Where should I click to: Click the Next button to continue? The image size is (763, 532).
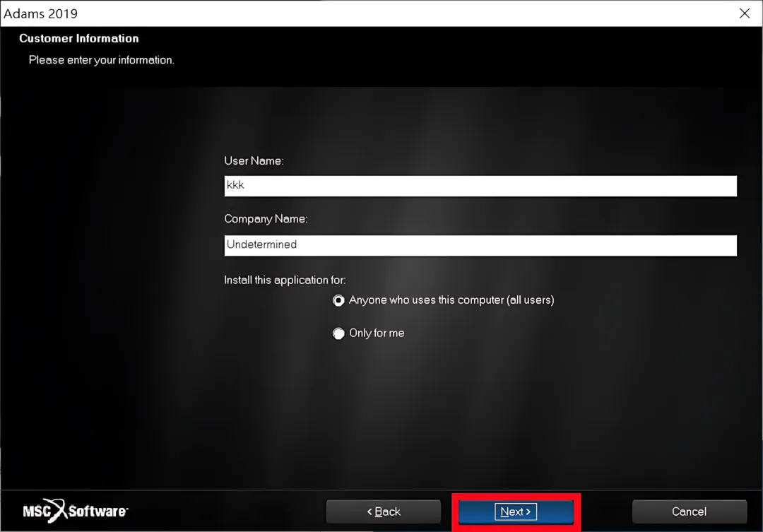click(x=515, y=512)
